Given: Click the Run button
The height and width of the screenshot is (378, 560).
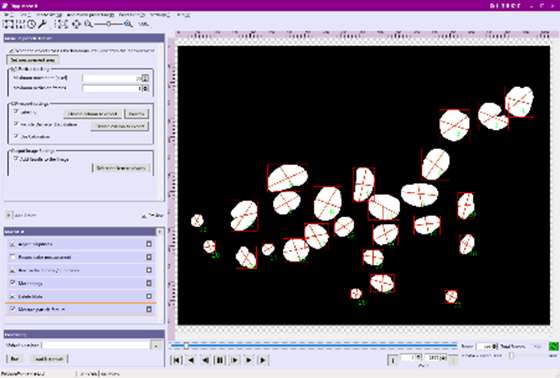Looking at the screenshot, I should 15,359.
